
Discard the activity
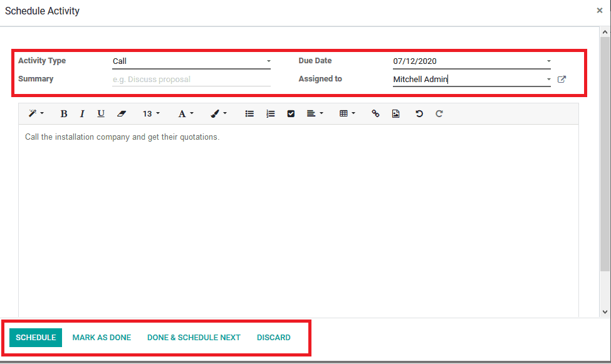pyautogui.click(x=274, y=338)
